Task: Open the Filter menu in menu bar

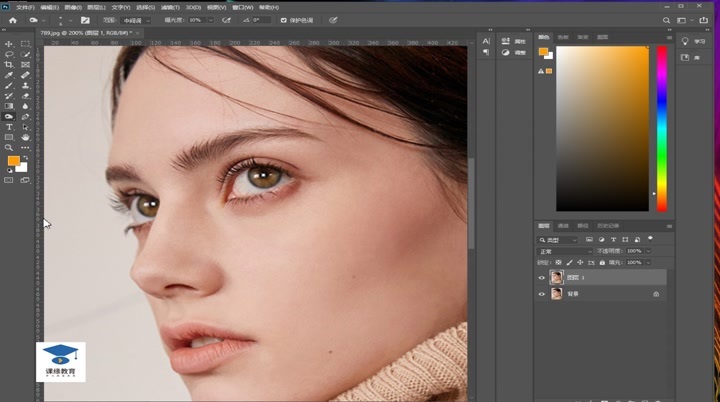Action: pos(169,6)
